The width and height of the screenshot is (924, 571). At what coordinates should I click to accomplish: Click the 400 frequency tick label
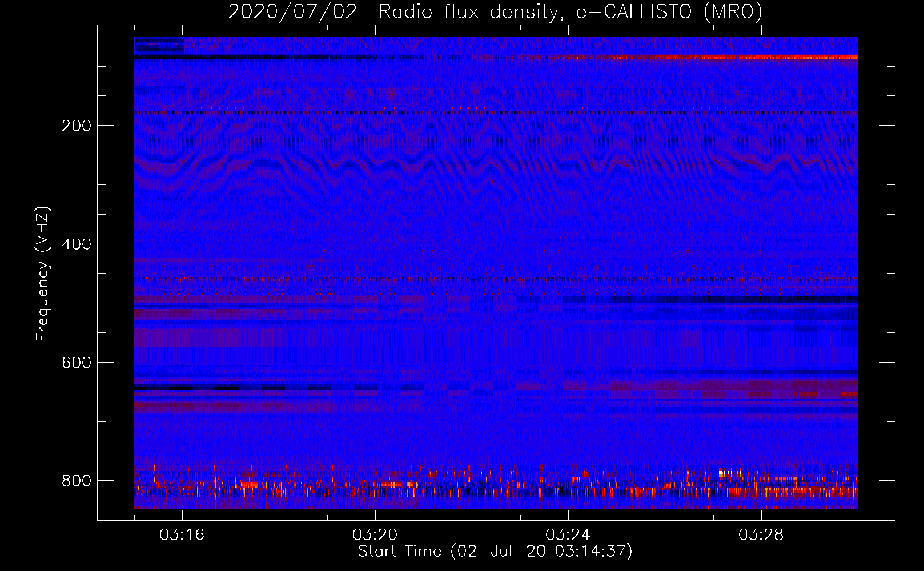pos(77,244)
